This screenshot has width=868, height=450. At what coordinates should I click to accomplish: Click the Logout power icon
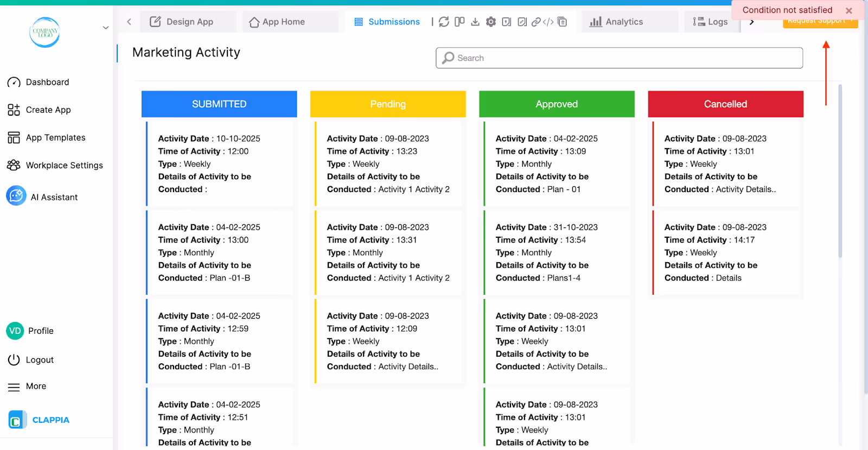tap(14, 360)
